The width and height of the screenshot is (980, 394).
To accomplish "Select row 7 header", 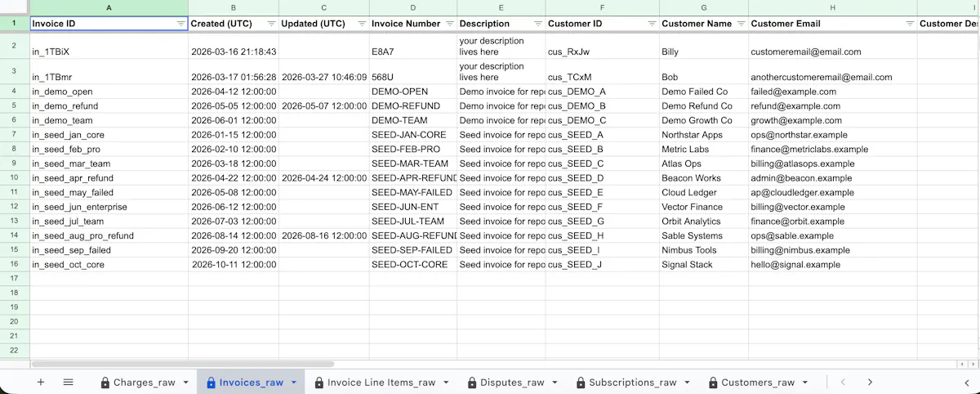I will point(15,134).
